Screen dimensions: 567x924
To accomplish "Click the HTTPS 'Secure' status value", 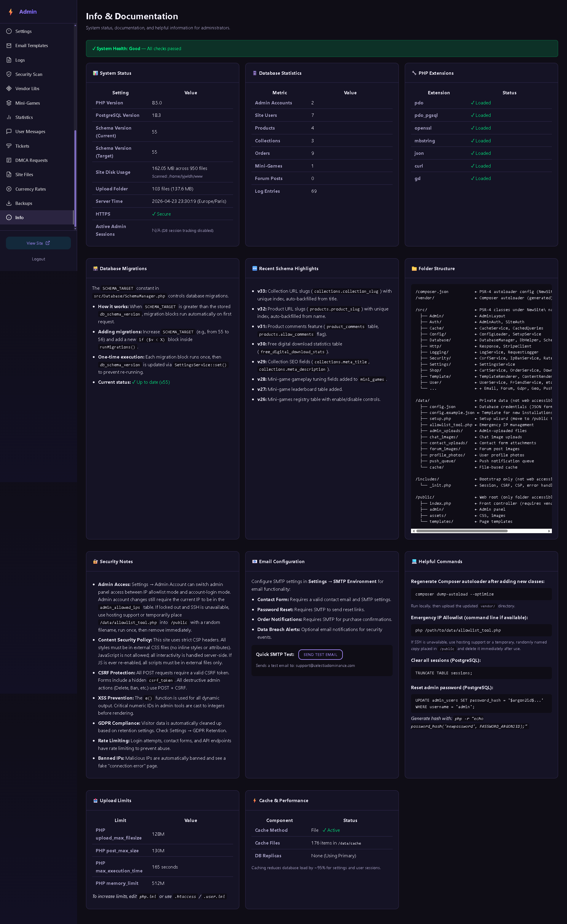I will click(x=161, y=214).
